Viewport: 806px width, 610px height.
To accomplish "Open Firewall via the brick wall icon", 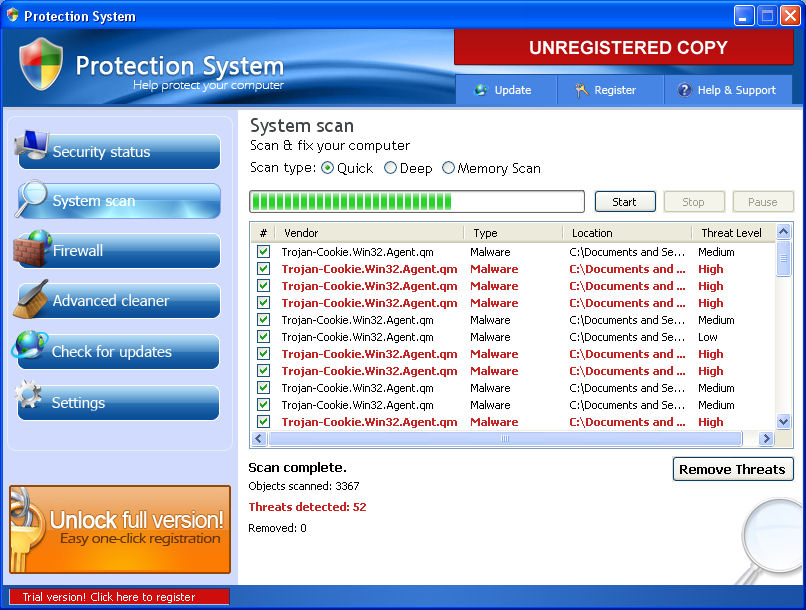I will point(32,247).
